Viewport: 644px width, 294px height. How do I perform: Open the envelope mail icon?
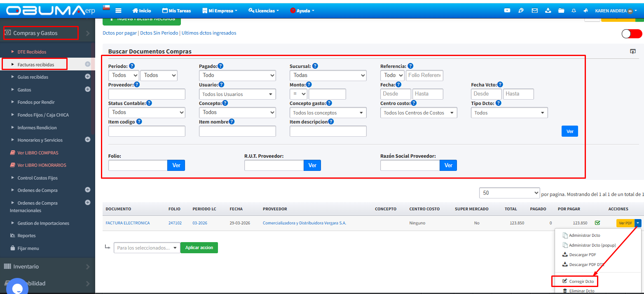(x=534, y=11)
